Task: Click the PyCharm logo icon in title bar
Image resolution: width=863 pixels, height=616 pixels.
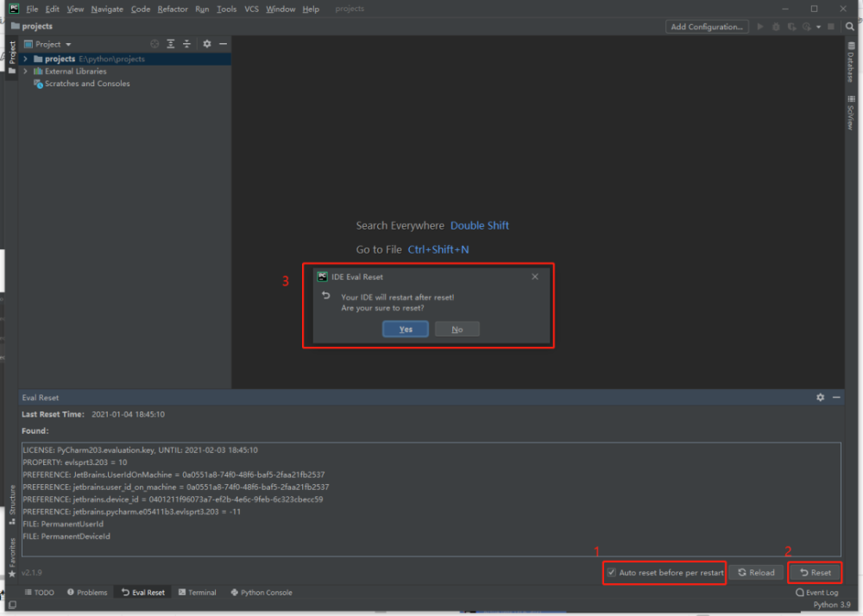Action: 14,9
